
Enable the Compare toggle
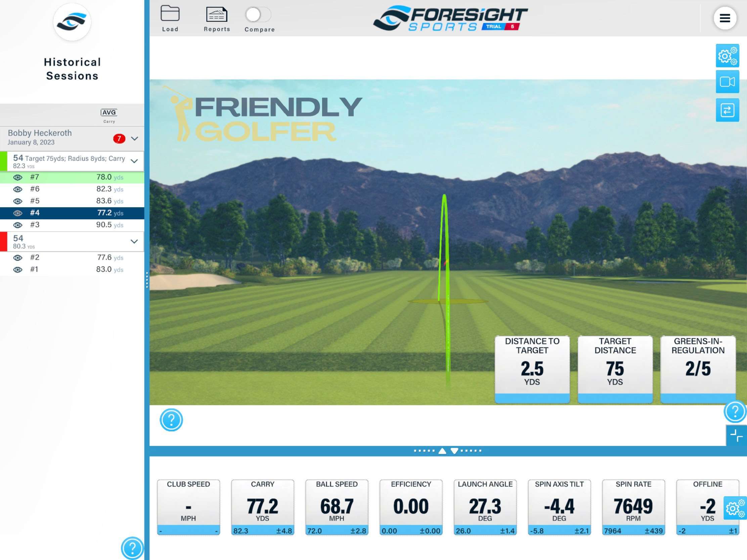click(x=259, y=14)
